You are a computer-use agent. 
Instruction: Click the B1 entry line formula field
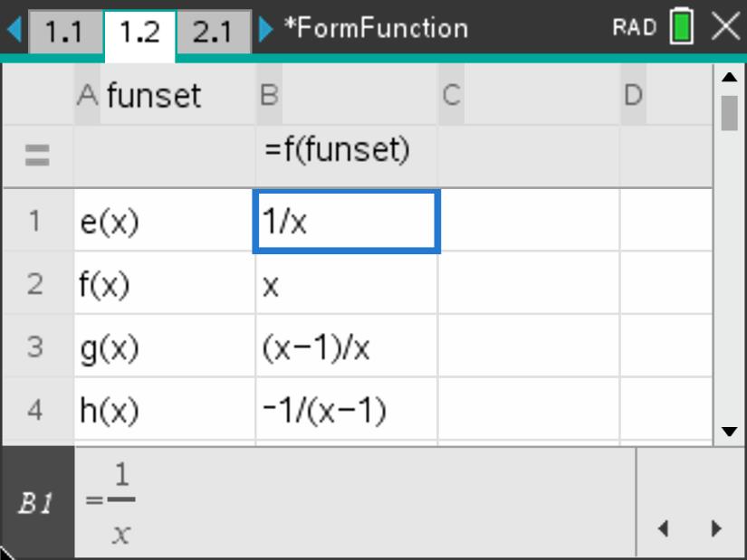click(353, 503)
